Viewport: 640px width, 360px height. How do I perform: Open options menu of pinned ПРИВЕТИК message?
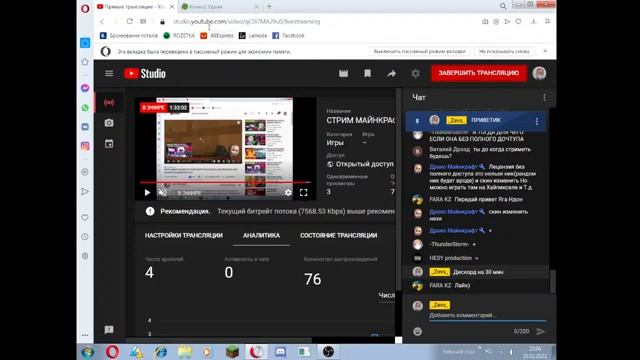537,121
